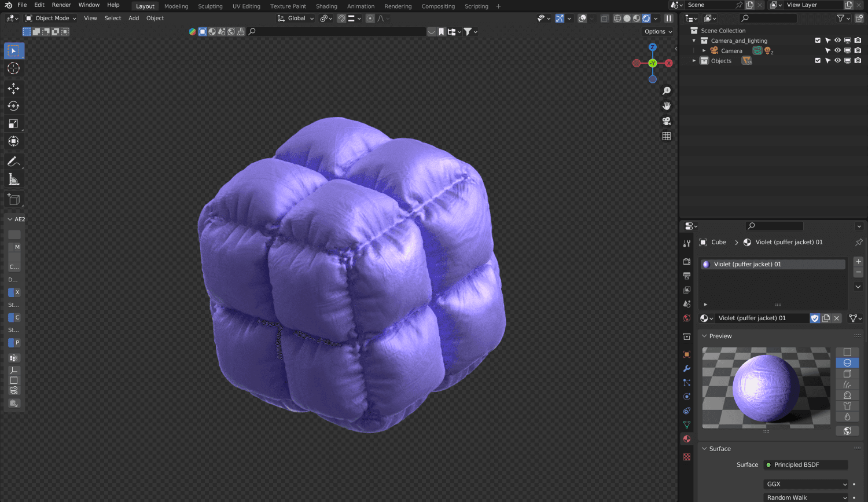
Task: Open the Physics properties tab
Action: (x=687, y=397)
